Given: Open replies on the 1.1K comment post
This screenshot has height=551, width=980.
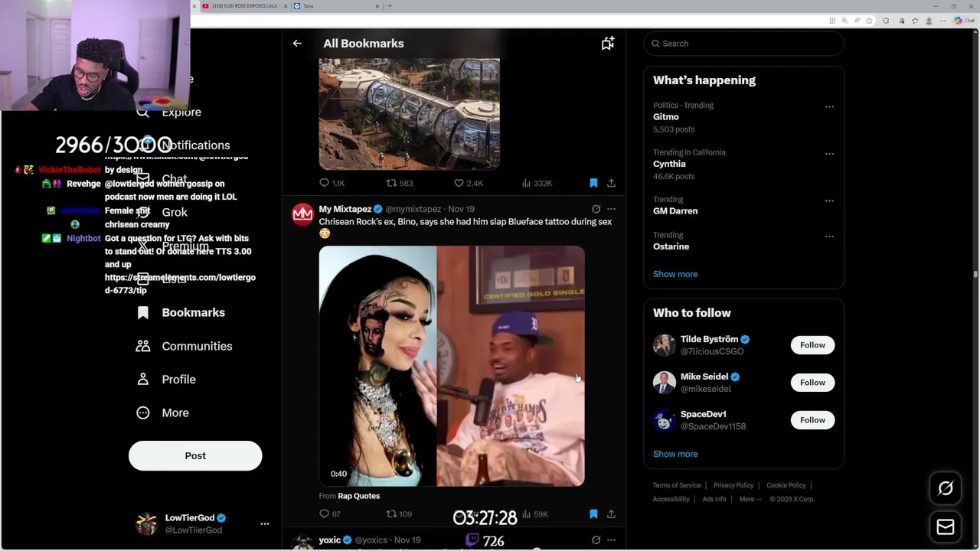Looking at the screenshot, I should (332, 183).
